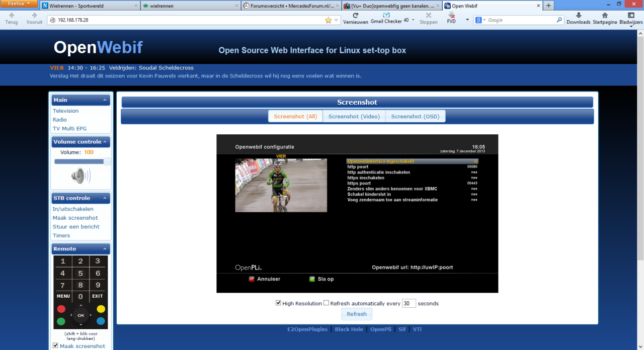Switch to Screenshot (Video) tab

coord(354,116)
